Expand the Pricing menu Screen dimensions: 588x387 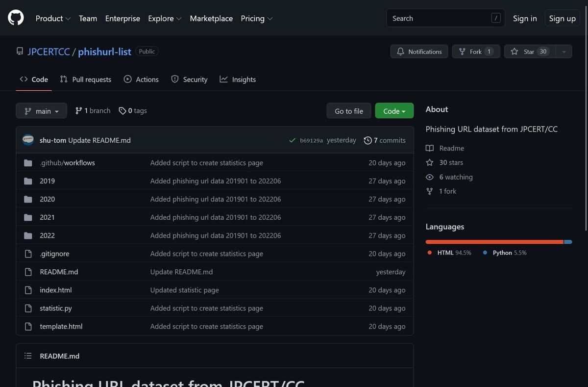257,18
